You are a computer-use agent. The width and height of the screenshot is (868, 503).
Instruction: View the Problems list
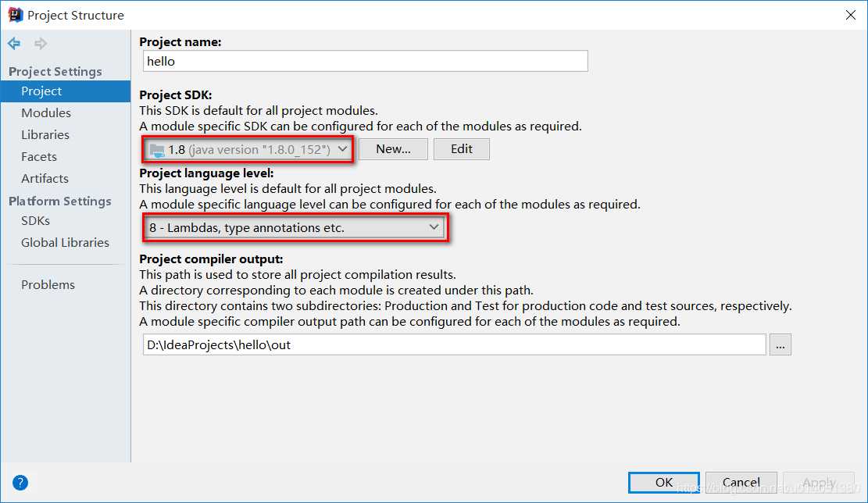(x=48, y=285)
